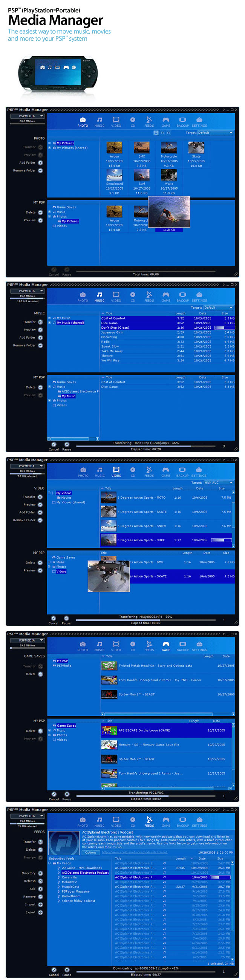Screen dimensions: 245x980
Task: Click the Directory icon in the Feeds window
Action: [x=40, y=873]
